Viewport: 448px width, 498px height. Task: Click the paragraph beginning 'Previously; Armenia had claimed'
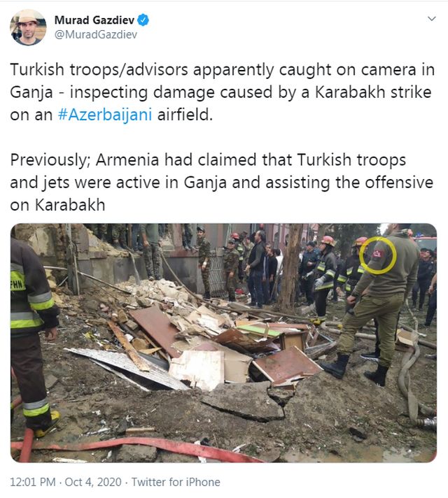[x=222, y=183]
